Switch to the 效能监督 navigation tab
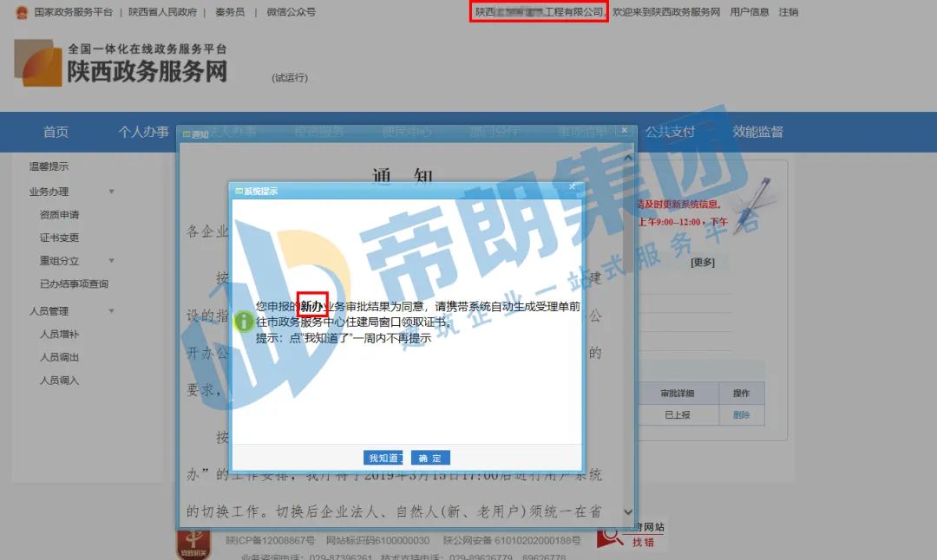 pos(757,132)
